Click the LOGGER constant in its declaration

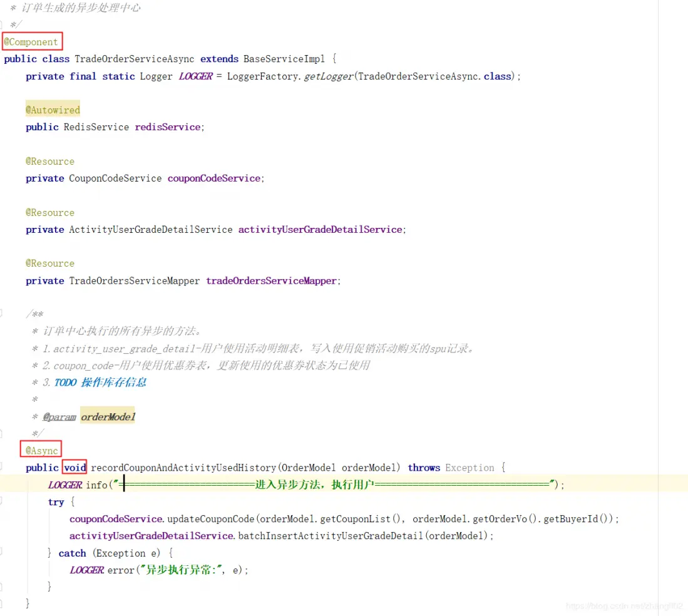point(196,76)
